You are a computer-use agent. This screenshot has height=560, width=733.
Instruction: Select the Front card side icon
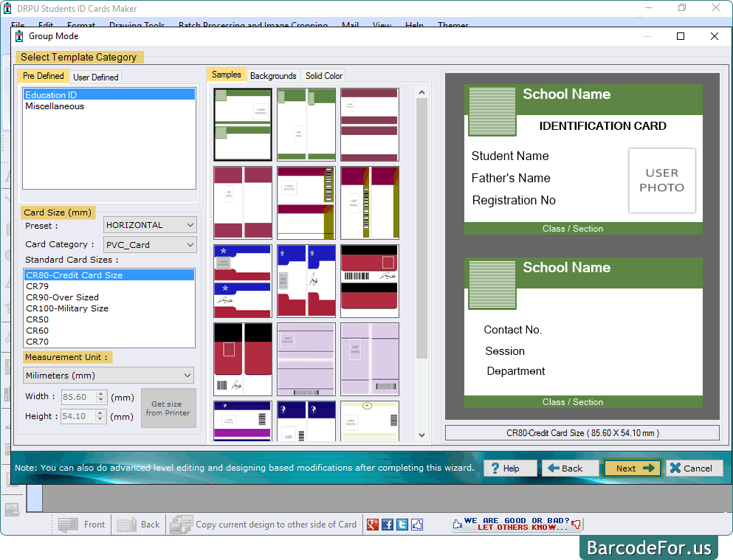68,524
